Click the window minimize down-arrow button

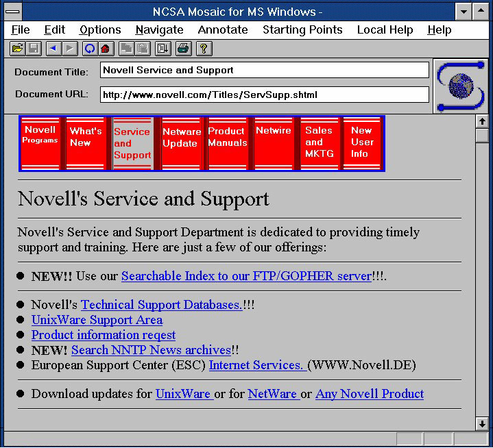click(464, 12)
